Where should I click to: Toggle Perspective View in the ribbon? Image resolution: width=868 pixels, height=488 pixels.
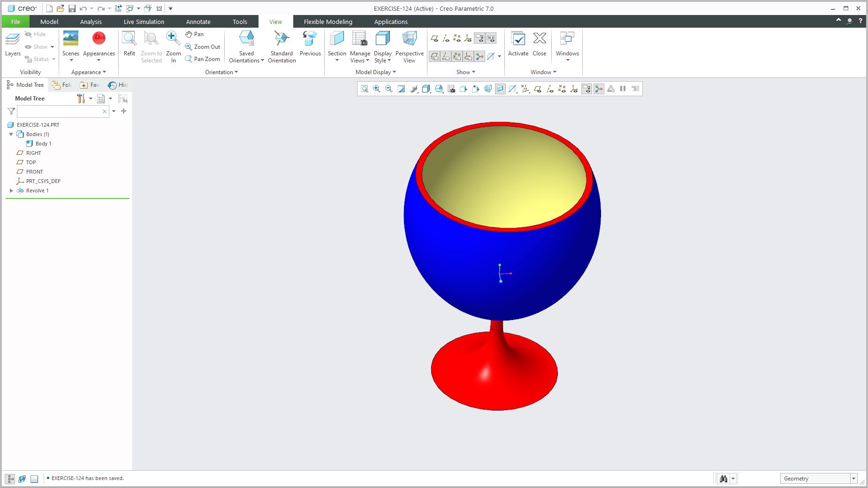409,46
